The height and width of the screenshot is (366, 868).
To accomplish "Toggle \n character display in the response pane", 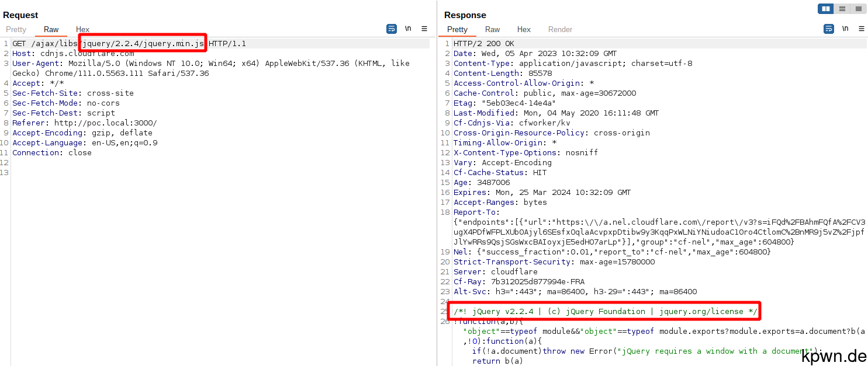I will tap(845, 29).
